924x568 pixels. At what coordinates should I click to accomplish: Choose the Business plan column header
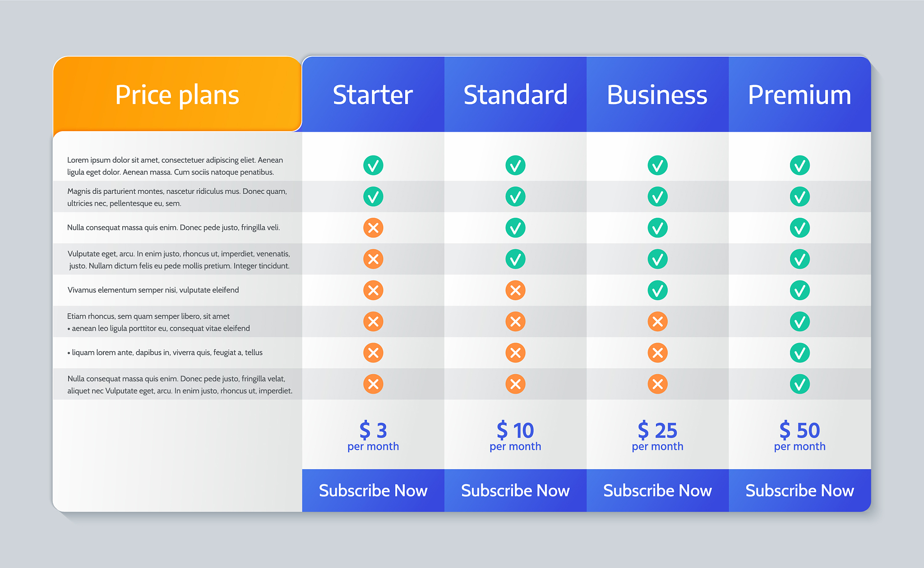[x=657, y=95]
